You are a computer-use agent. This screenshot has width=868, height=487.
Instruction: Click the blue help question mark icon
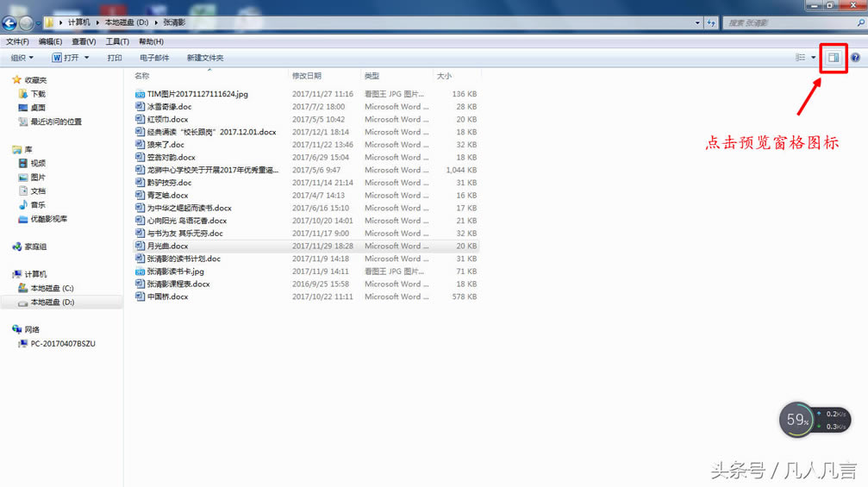click(x=855, y=58)
